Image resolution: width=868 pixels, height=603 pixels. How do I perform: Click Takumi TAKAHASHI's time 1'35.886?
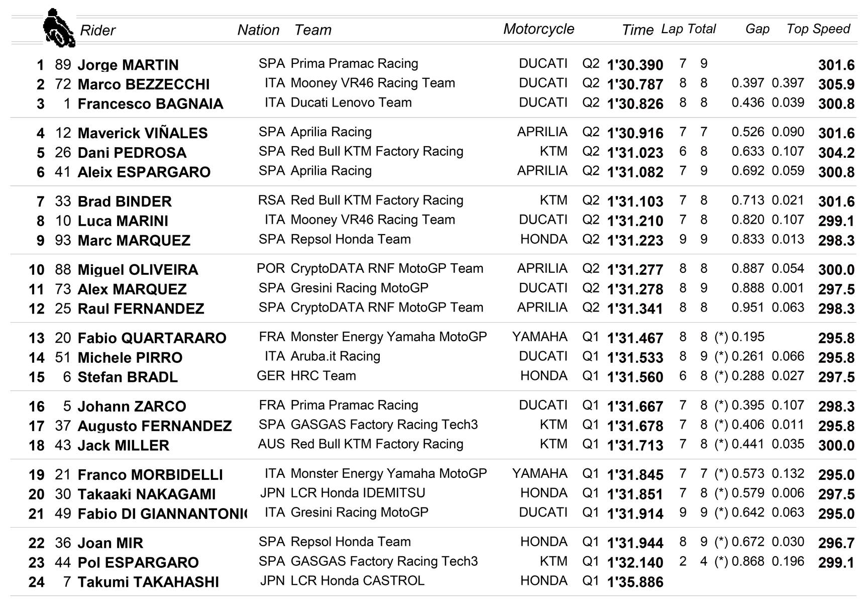(635, 582)
